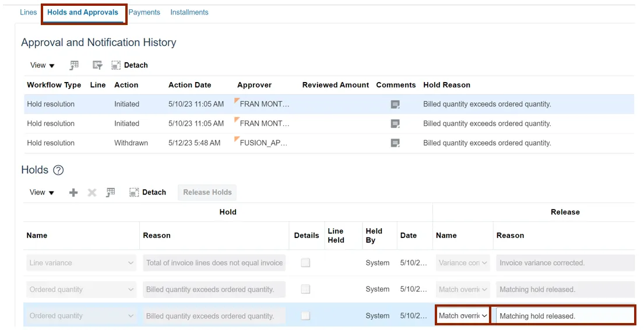Click the Freeze icon in Approval History toolbar
The width and height of the screenshot is (644, 330).
74,65
